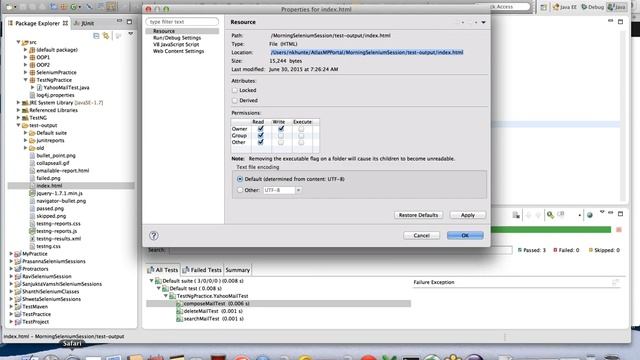Expand the TestMaven project
Image resolution: width=640 pixels, height=360 pixels.
11,307
